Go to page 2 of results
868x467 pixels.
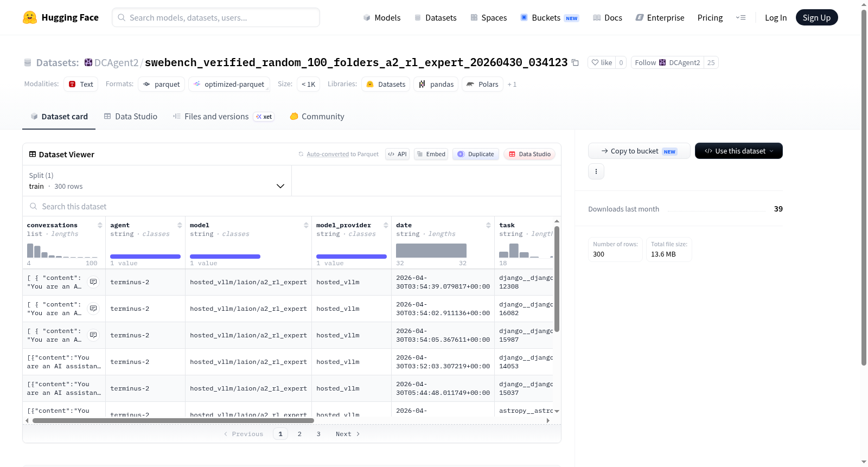(x=299, y=434)
